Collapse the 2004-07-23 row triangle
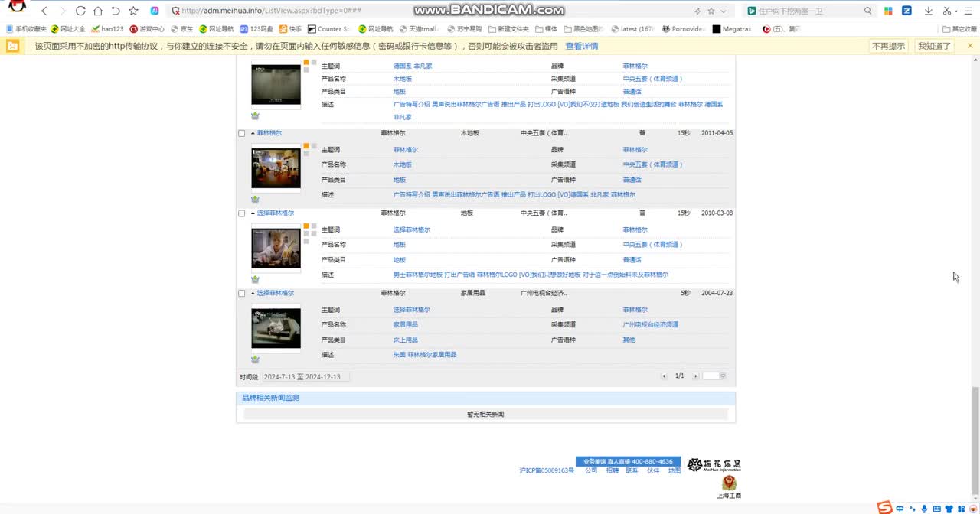Viewport: 980px width, 514px height. click(x=253, y=294)
